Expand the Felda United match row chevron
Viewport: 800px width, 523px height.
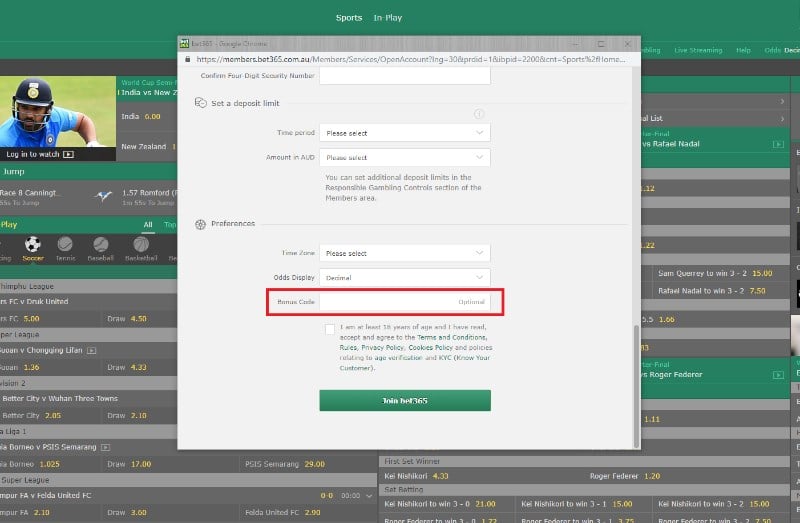[x=369, y=496]
